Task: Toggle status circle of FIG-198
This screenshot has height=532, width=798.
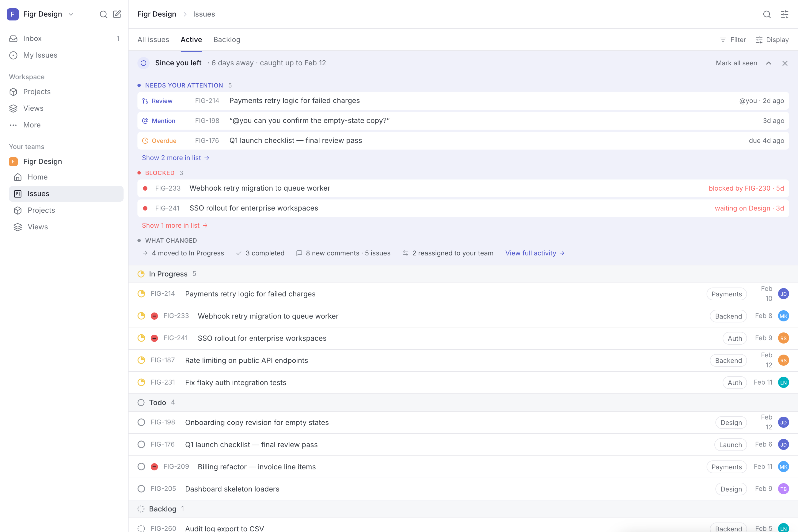Action: 141,422
